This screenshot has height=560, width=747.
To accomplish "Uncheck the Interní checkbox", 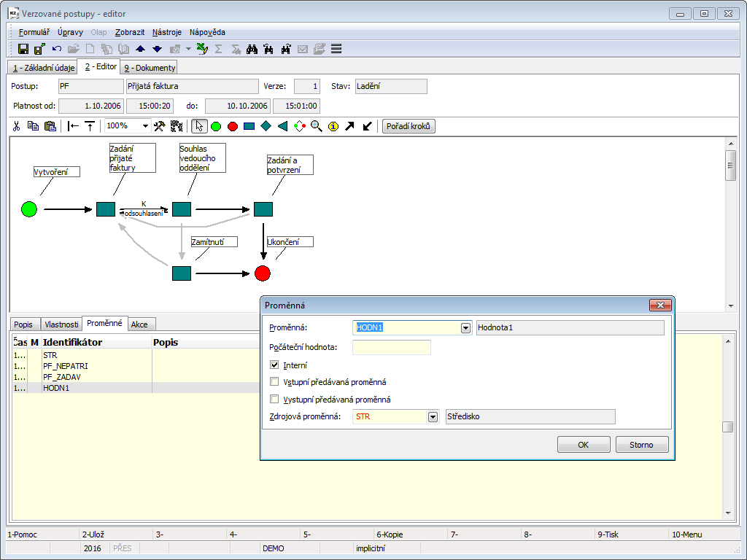I will tap(274, 365).
